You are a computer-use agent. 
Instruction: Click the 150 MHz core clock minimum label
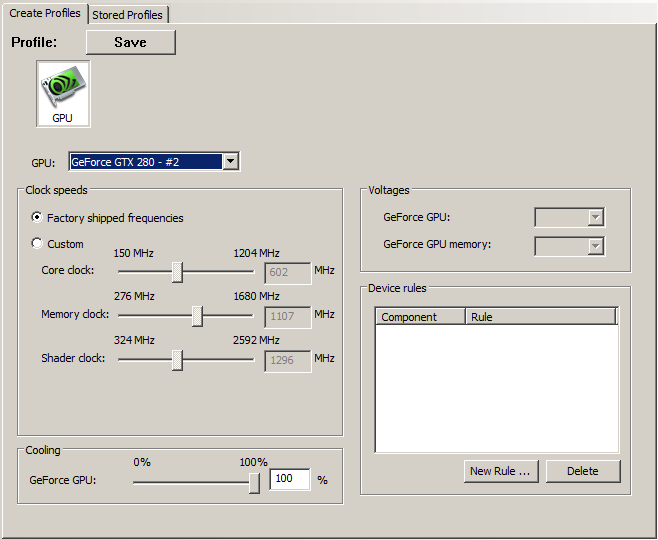133,253
